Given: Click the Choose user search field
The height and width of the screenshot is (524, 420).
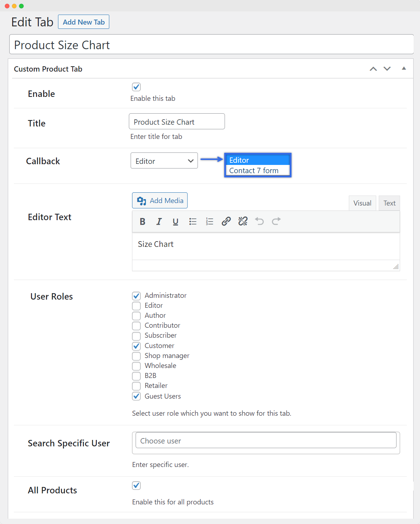Looking at the screenshot, I should pos(266,441).
